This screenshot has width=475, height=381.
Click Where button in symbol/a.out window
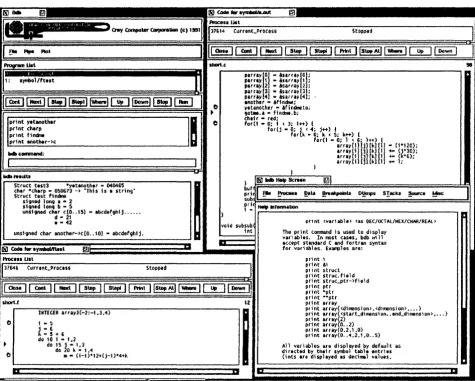click(395, 51)
